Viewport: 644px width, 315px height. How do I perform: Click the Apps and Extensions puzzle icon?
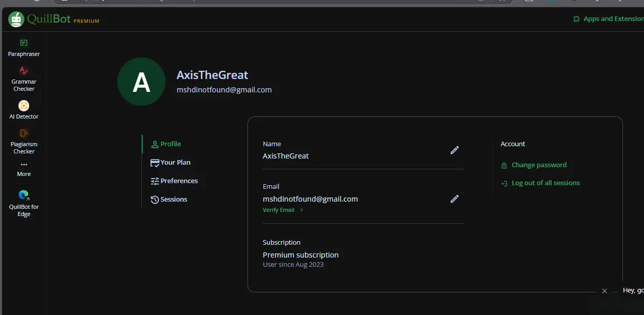pos(576,19)
